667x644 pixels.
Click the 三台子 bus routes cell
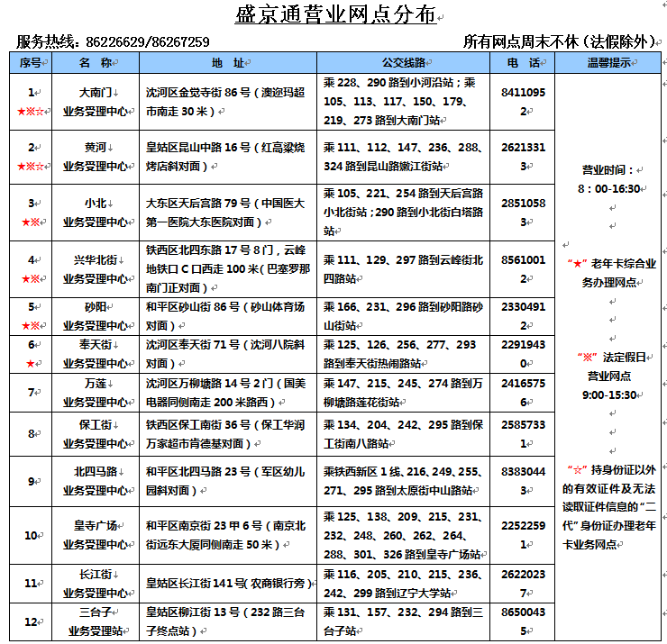point(403,621)
